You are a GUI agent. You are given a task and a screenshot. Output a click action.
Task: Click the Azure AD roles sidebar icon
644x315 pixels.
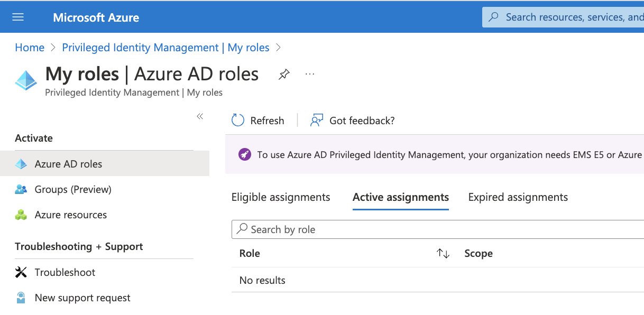point(21,164)
